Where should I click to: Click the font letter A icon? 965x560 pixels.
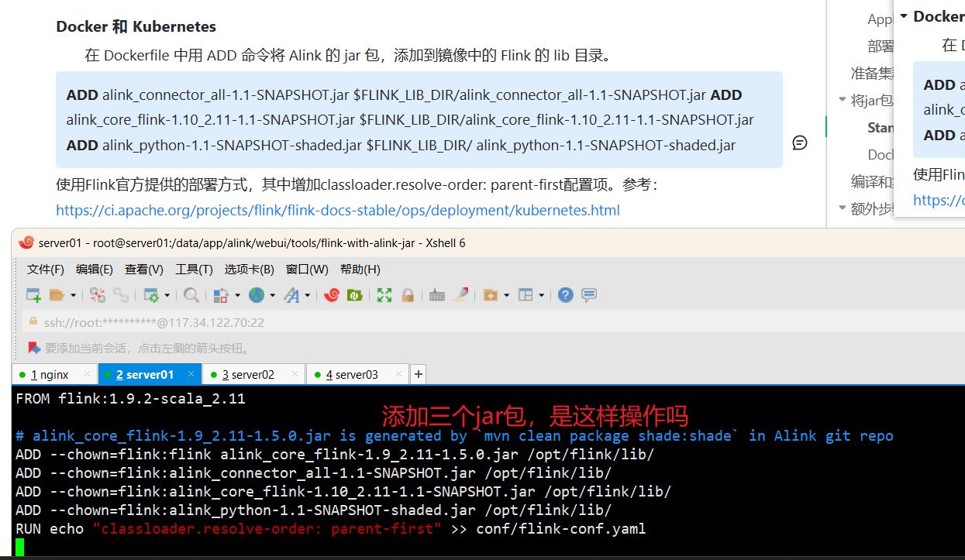pyautogui.click(x=292, y=295)
